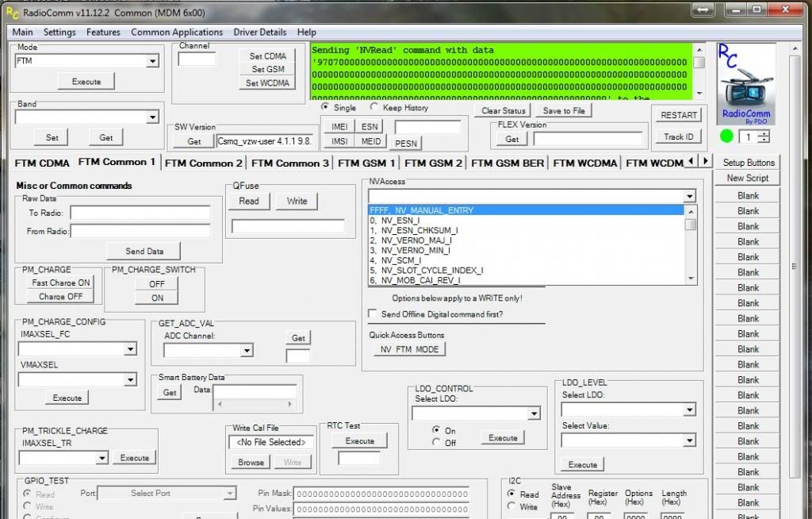812x519 pixels.
Task: Open the IMAXSEL_FC dropdown
Action: (x=131, y=349)
